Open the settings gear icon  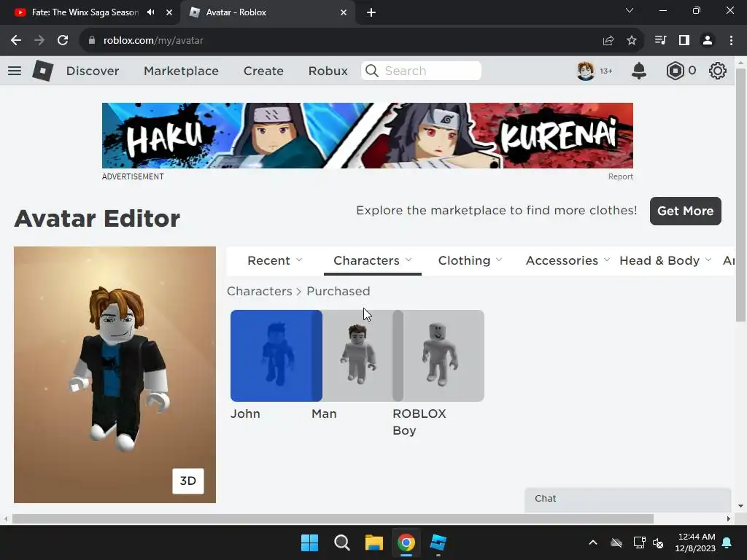[718, 71]
